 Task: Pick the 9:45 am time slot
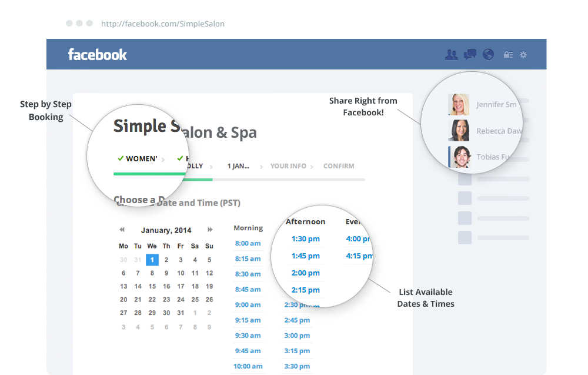(248, 351)
